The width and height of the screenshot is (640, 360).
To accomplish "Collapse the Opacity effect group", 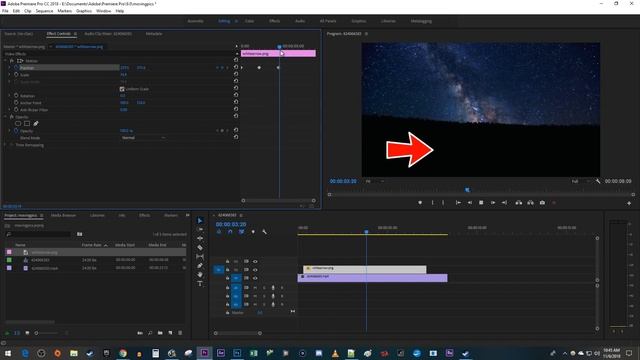I will click(x=5, y=117).
